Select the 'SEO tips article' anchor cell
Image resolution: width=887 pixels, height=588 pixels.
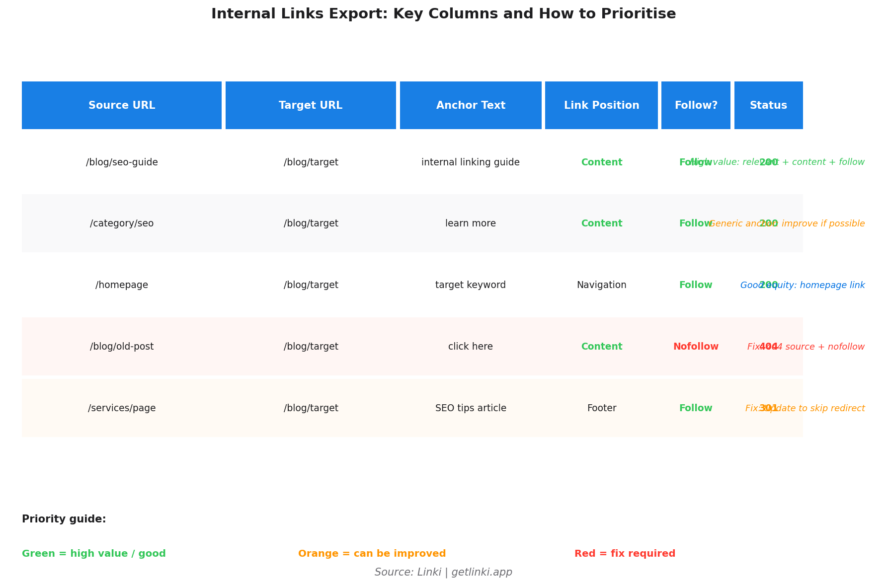471,408
